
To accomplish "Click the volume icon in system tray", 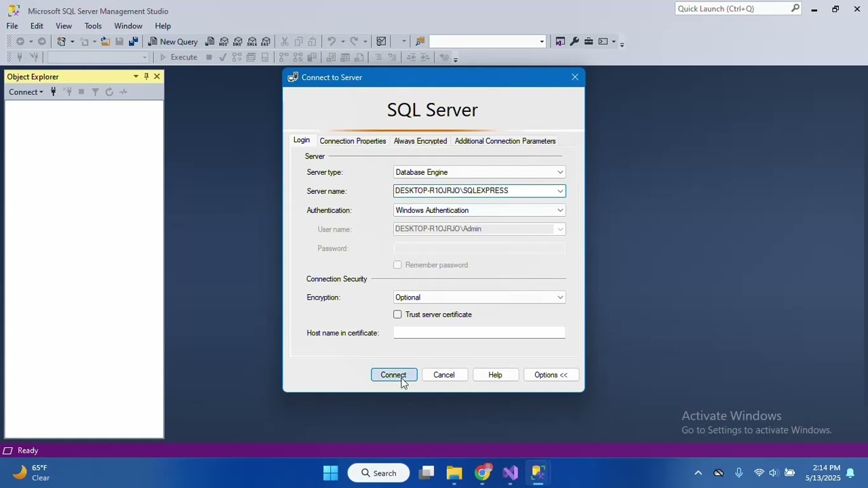I will pyautogui.click(x=774, y=473).
